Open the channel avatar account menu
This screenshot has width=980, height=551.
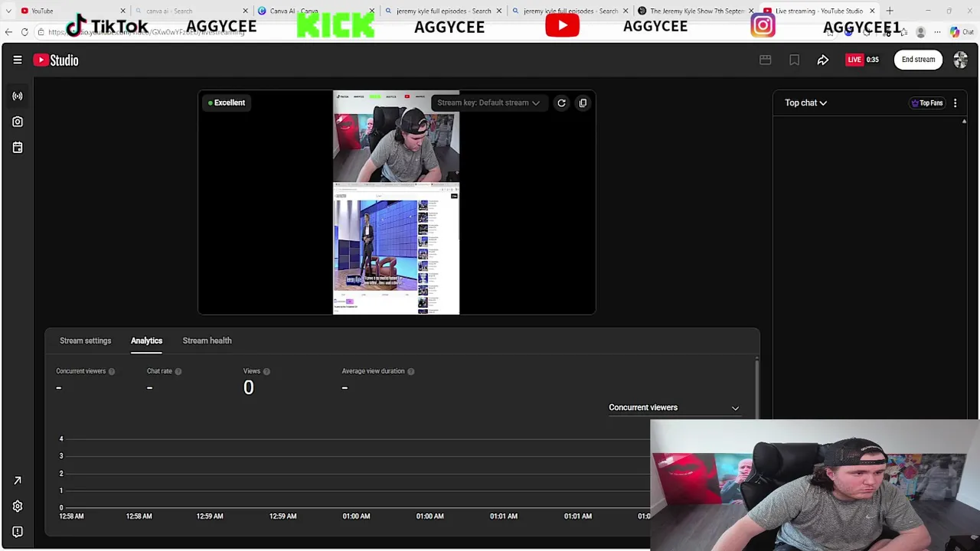point(960,60)
